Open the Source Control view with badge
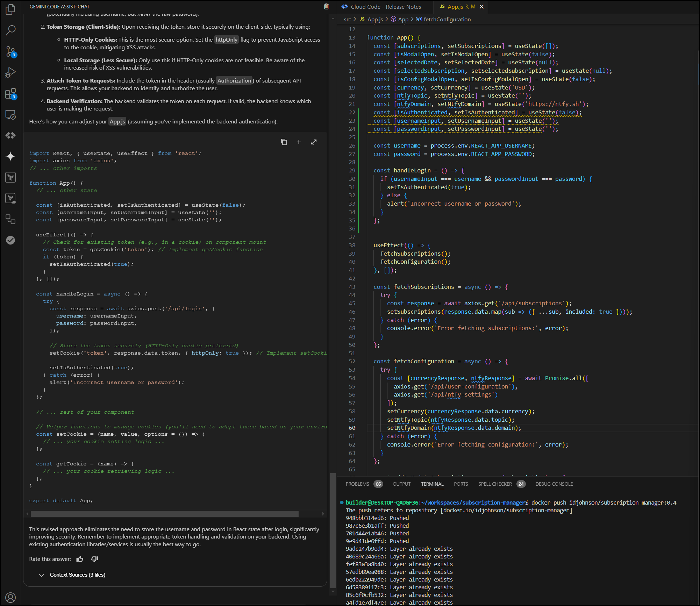This screenshot has height=606, width=700. click(10, 52)
